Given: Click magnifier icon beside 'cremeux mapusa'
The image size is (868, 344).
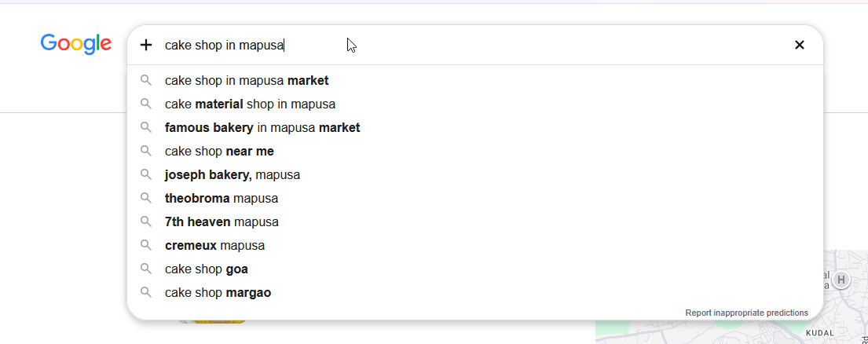Looking at the screenshot, I should tap(145, 245).
